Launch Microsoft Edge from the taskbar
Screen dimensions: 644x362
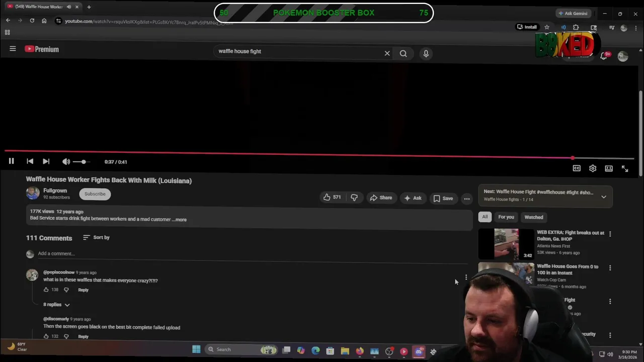[x=315, y=350]
